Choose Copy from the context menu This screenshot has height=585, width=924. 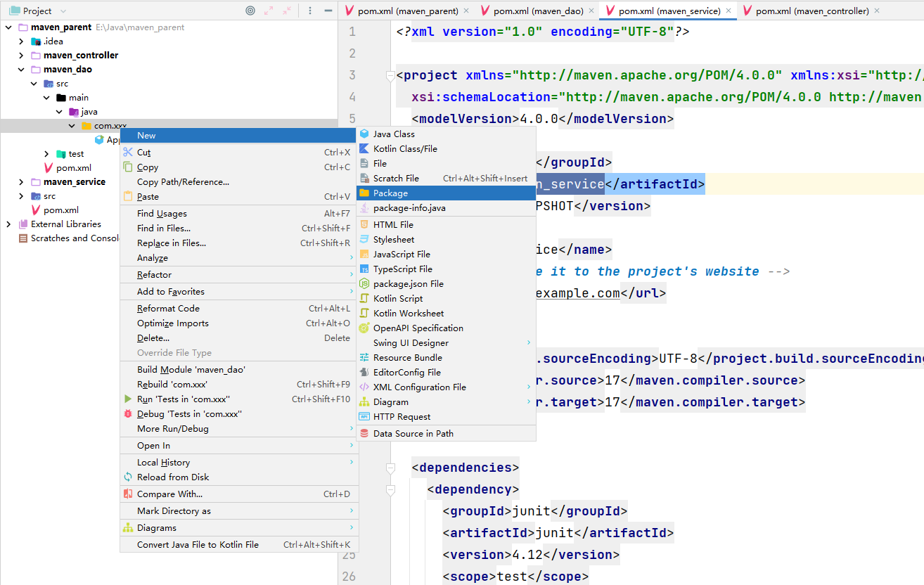coord(239,167)
